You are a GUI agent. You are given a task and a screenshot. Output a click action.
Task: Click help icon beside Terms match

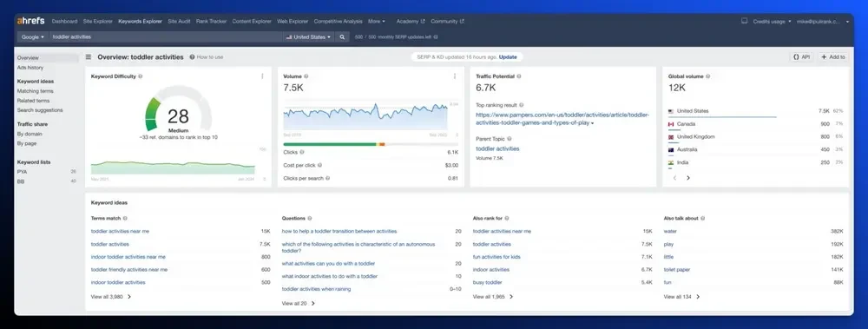point(125,218)
